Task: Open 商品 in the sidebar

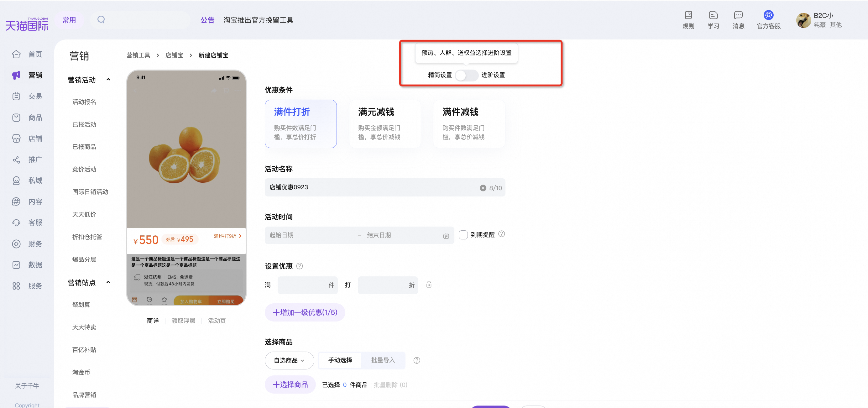Action: [27, 118]
